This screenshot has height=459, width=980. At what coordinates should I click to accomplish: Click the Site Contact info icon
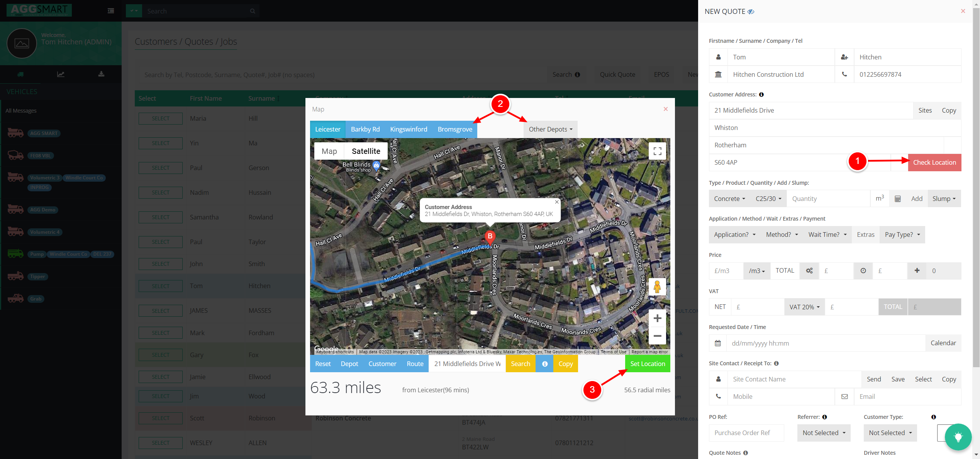pos(776,363)
